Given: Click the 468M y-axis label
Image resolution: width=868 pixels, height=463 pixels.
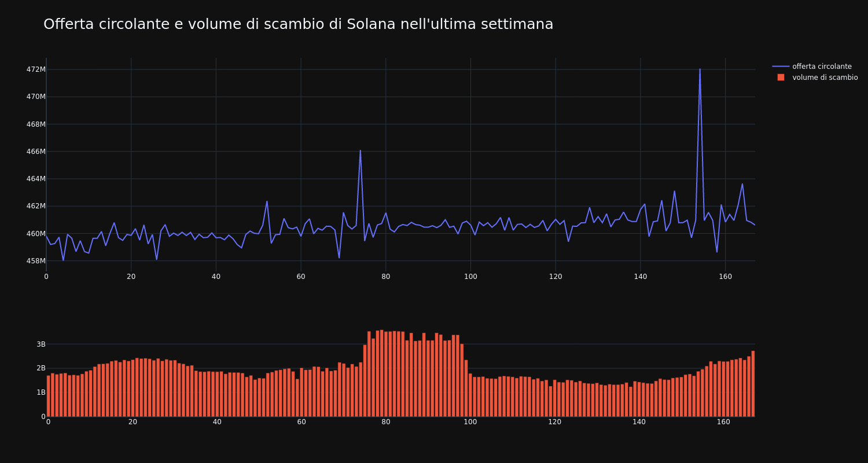Looking at the screenshot, I should point(36,124).
